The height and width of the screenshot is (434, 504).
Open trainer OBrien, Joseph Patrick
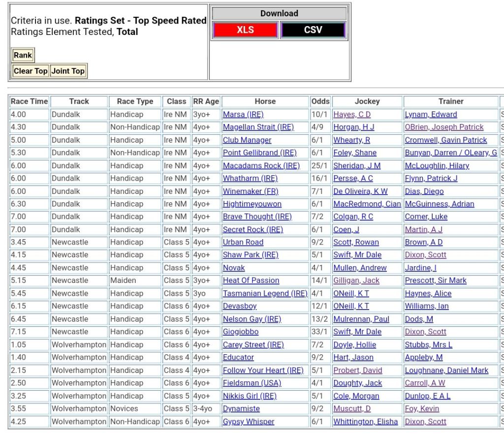click(444, 127)
